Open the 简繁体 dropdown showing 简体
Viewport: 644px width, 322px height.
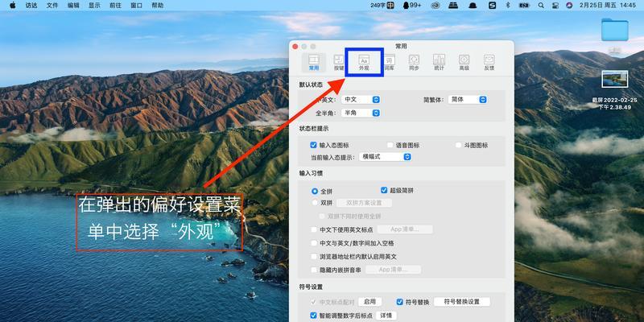(x=468, y=99)
